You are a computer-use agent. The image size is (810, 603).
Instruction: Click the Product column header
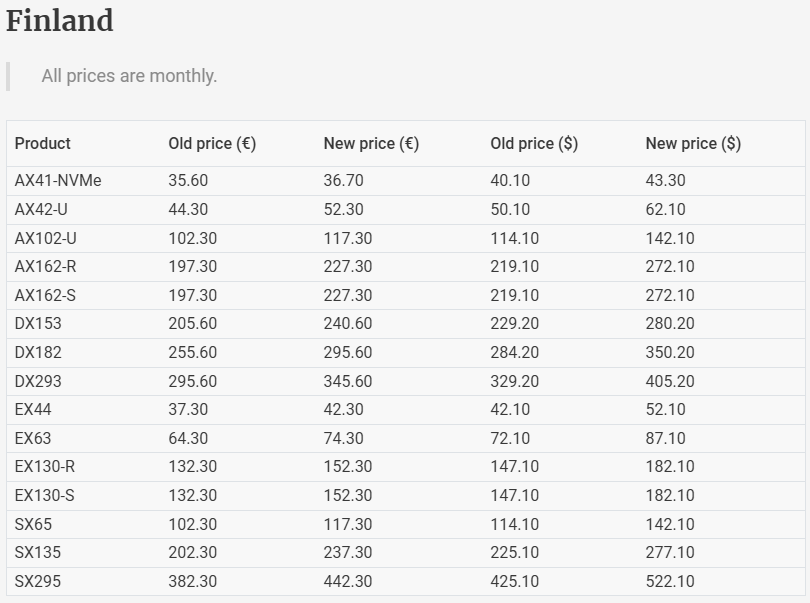click(x=43, y=144)
